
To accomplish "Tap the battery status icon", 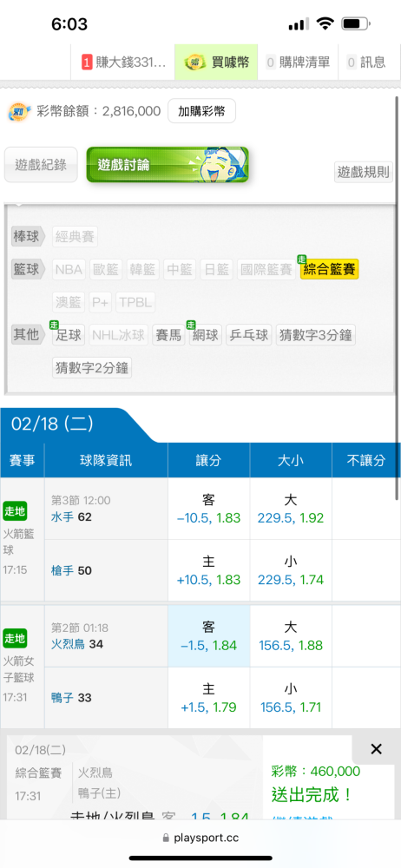I will click(x=358, y=23).
